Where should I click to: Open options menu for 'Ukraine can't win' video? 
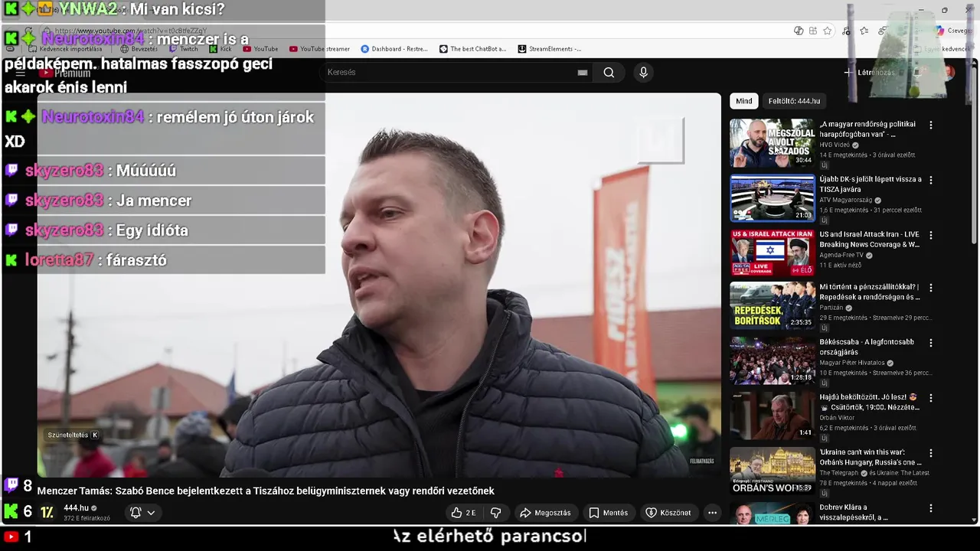[931, 453]
